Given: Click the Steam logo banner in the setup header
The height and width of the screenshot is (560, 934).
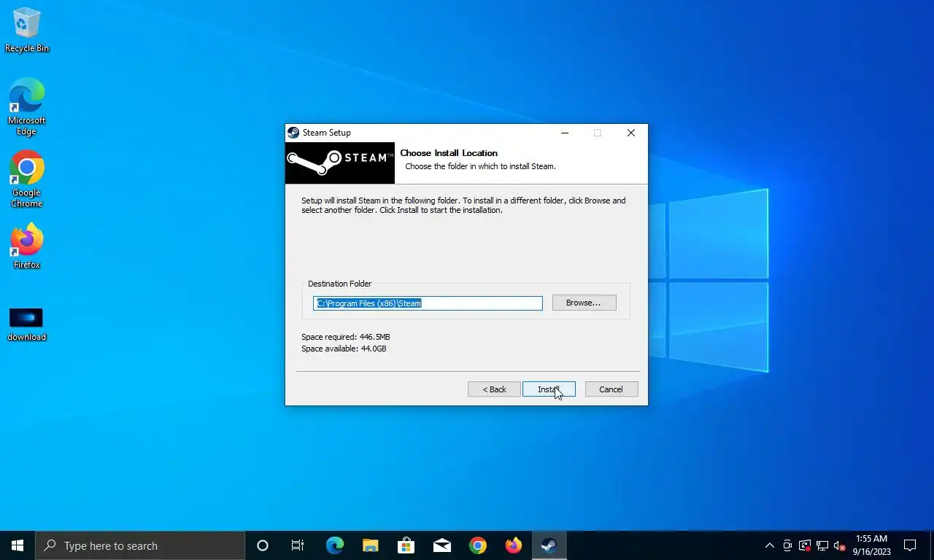Looking at the screenshot, I should (x=340, y=163).
